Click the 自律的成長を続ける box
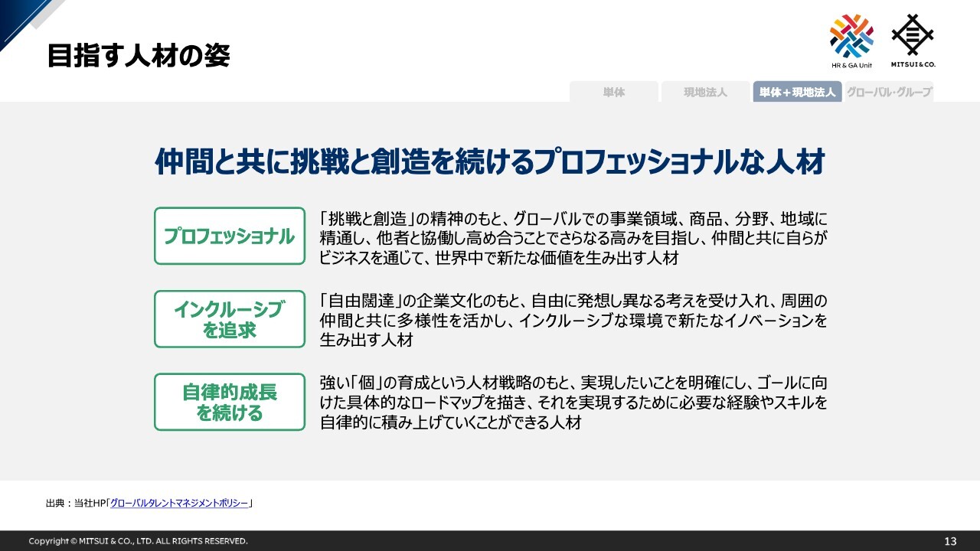The height and width of the screenshot is (551, 980). [230, 402]
